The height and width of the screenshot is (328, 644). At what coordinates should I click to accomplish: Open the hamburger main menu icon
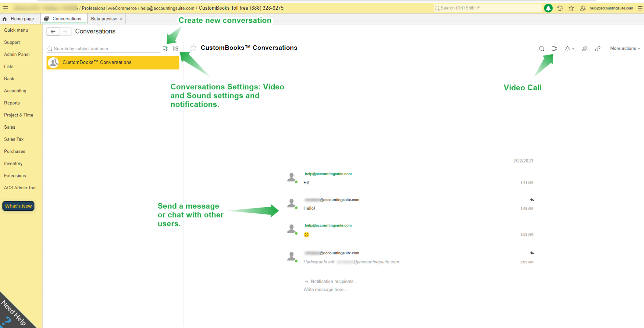[x=5, y=8]
